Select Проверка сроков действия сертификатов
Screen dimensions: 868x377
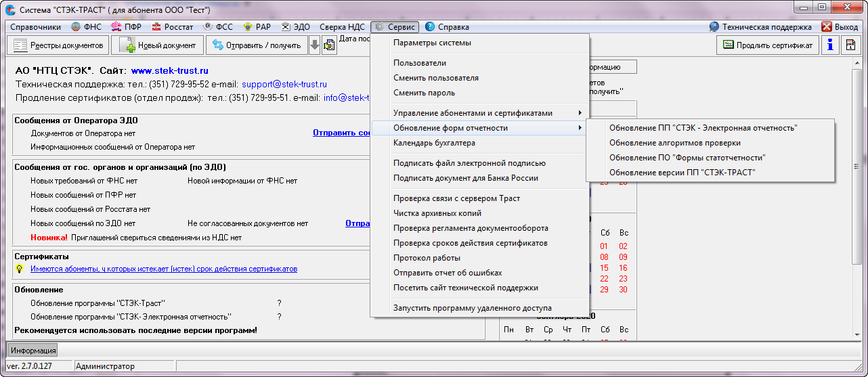click(x=481, y=243)
